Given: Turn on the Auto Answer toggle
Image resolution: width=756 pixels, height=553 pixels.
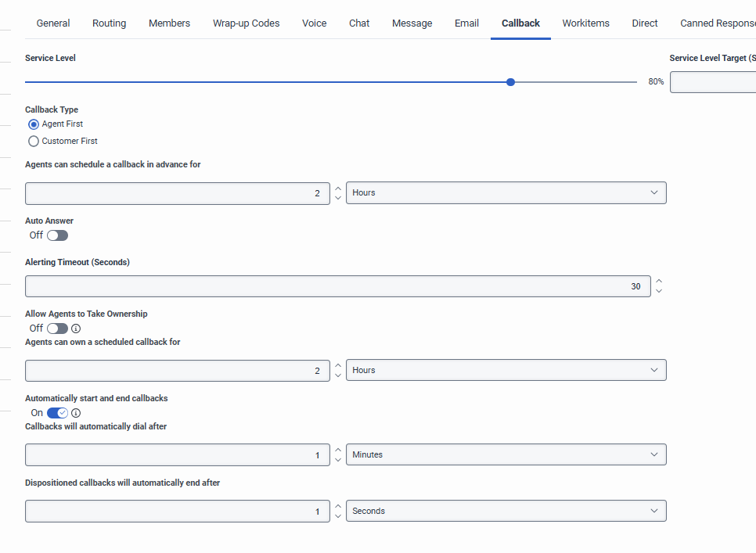Looking at the screenshot, I should click(x=57, y=235).
